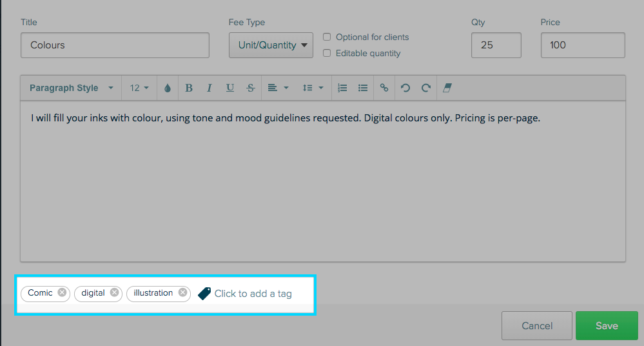Image resolution: width=644 pixels, height=346 pixels.
Task: Click the insert link icon
Action: 384,88
